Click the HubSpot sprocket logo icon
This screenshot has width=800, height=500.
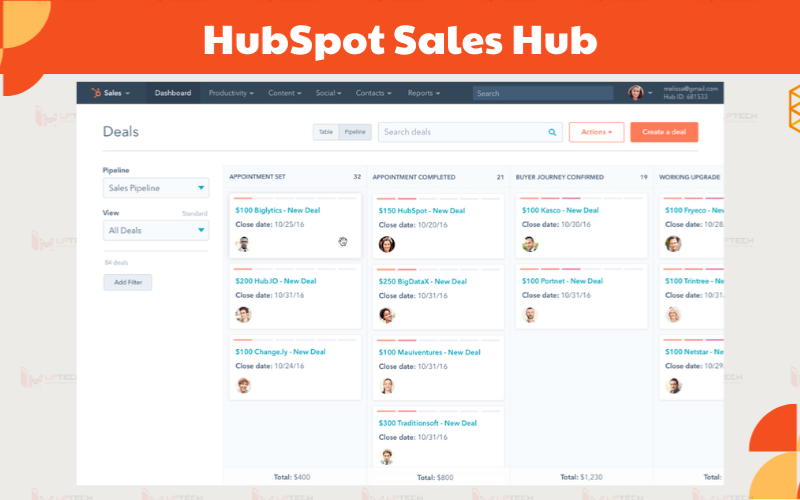click(x=96, y=93)
